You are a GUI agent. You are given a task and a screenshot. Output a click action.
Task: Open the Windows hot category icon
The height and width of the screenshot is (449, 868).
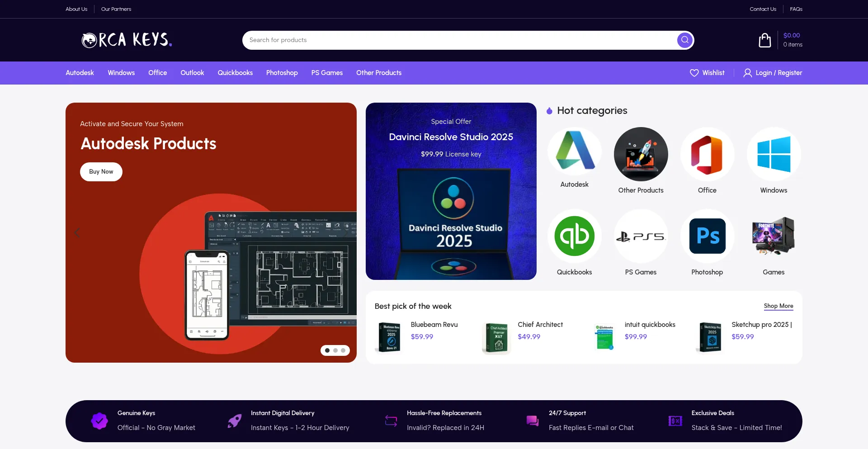(774, 154)
